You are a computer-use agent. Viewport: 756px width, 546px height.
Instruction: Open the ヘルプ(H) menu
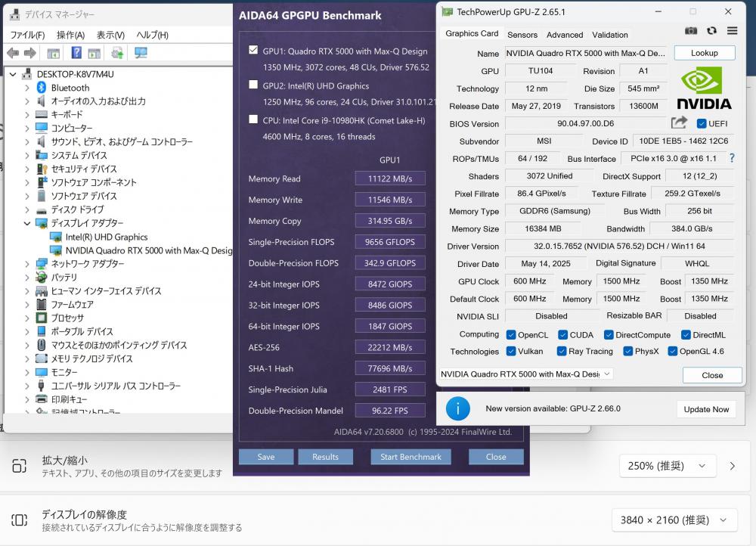pos(153,35)
